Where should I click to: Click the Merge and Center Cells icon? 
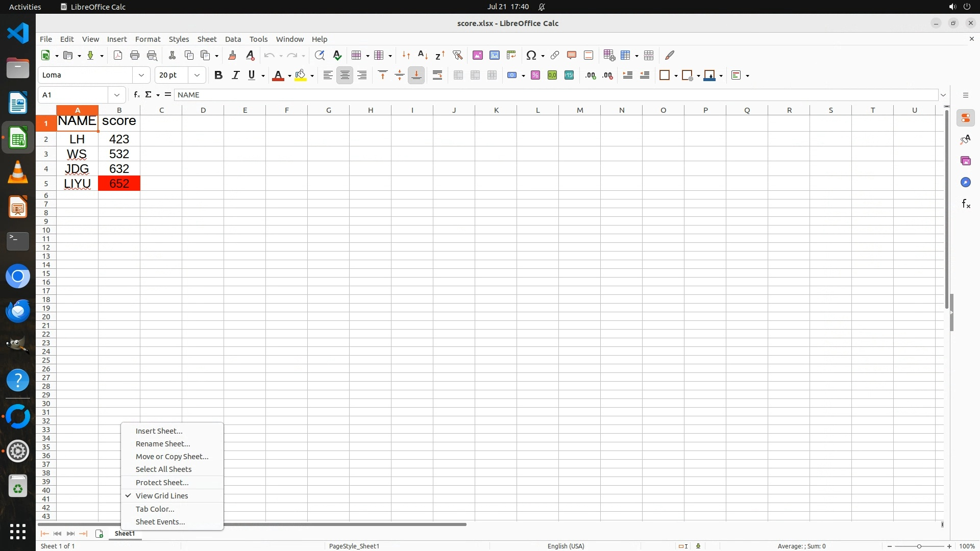[x=458, y=76]
